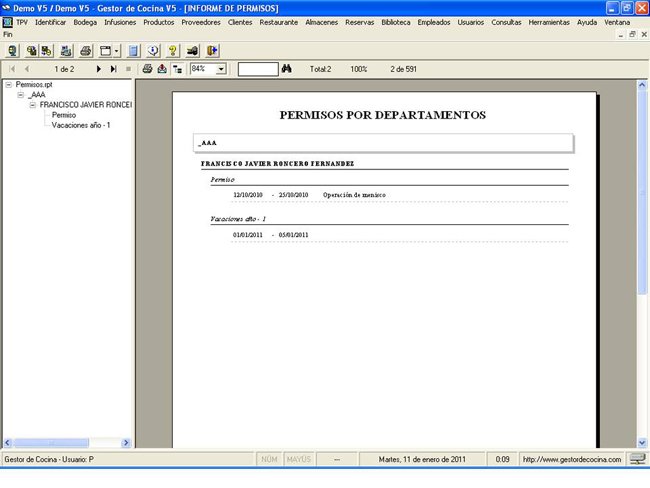
Task: Click the blue notebook icon in main toolbar
Action: pyautogui.click(x=133, y=50)
